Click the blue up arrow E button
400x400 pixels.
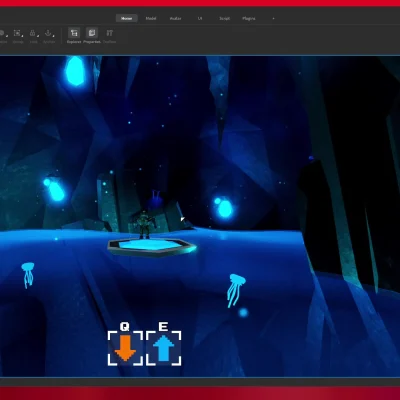(x=164, y=348)
